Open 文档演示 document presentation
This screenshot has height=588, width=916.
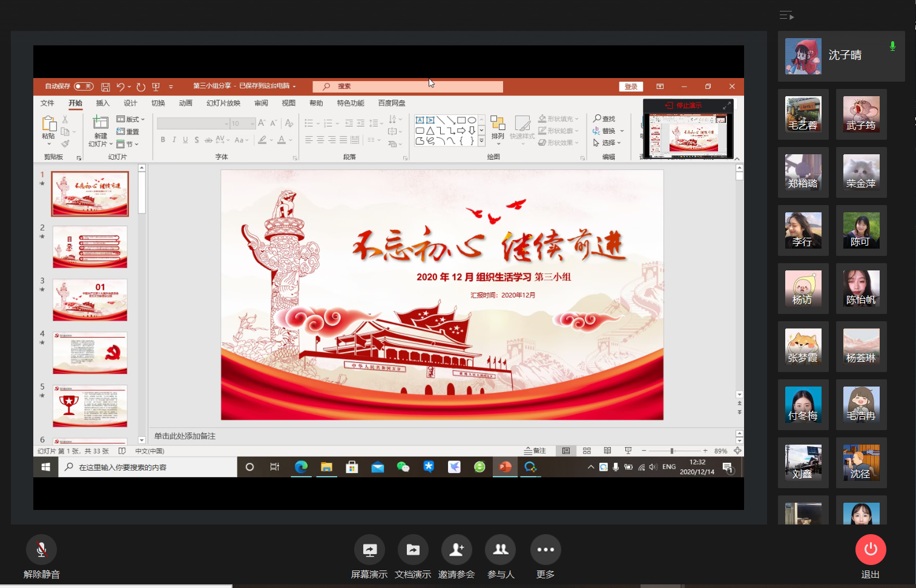[413, 550]
